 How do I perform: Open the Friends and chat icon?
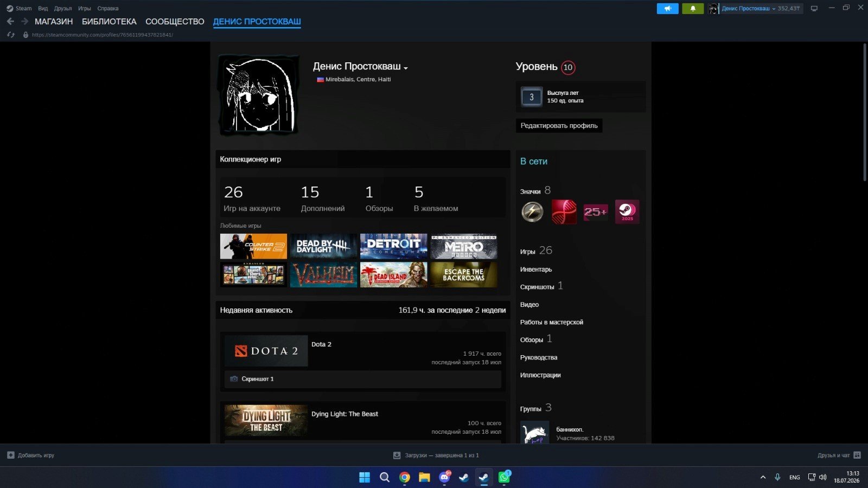coord(857,455)
